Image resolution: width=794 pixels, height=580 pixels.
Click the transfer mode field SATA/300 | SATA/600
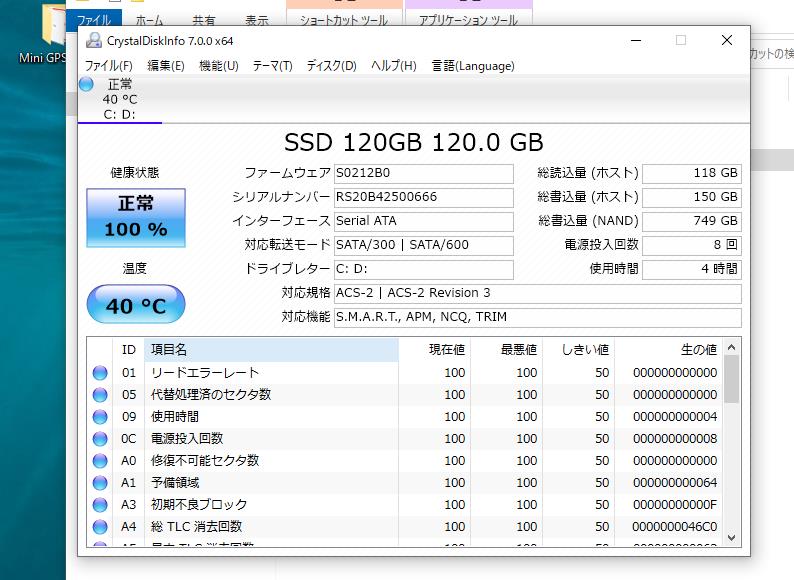(x=424, y=245)
